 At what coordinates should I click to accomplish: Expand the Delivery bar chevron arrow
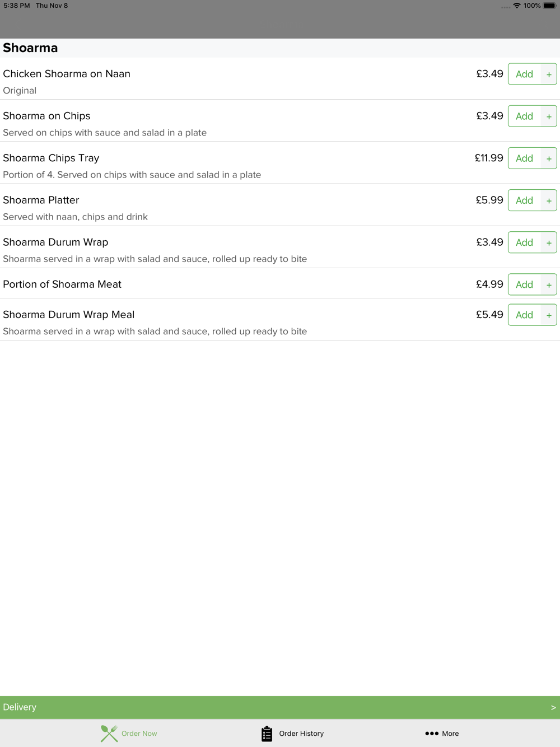[553, 708]
